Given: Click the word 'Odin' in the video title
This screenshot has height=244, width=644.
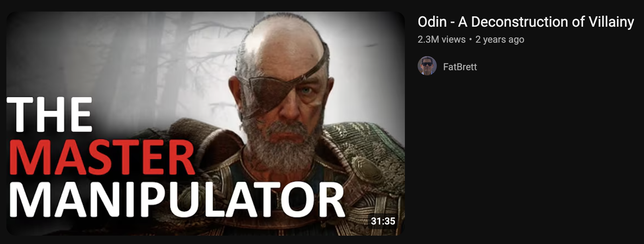Looking at the screenshot, I should (x=432, y=22).
